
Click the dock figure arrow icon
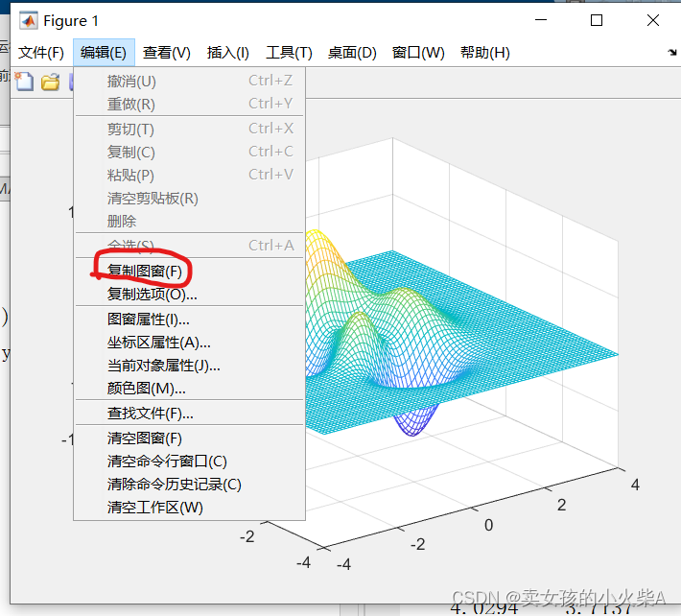point(671,52)
